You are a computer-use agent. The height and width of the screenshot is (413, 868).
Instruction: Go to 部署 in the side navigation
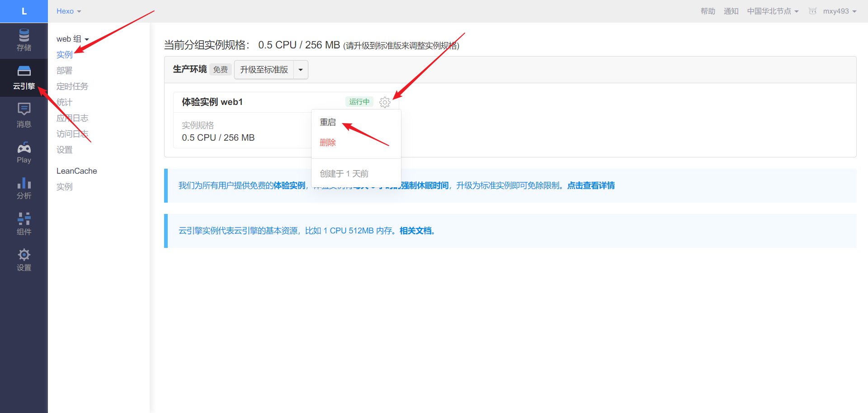pyautogui.click(x=65, y=71)
